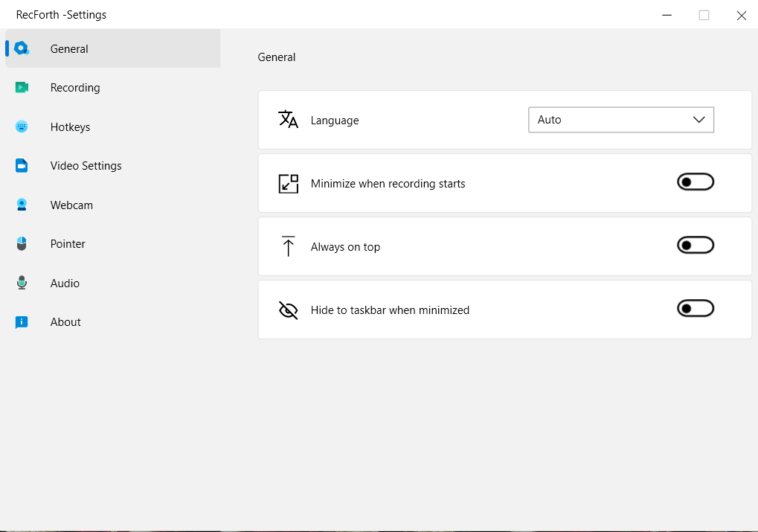Click the RecForth -Settings window title
This screenshot has height=532, width=758.
62,15
